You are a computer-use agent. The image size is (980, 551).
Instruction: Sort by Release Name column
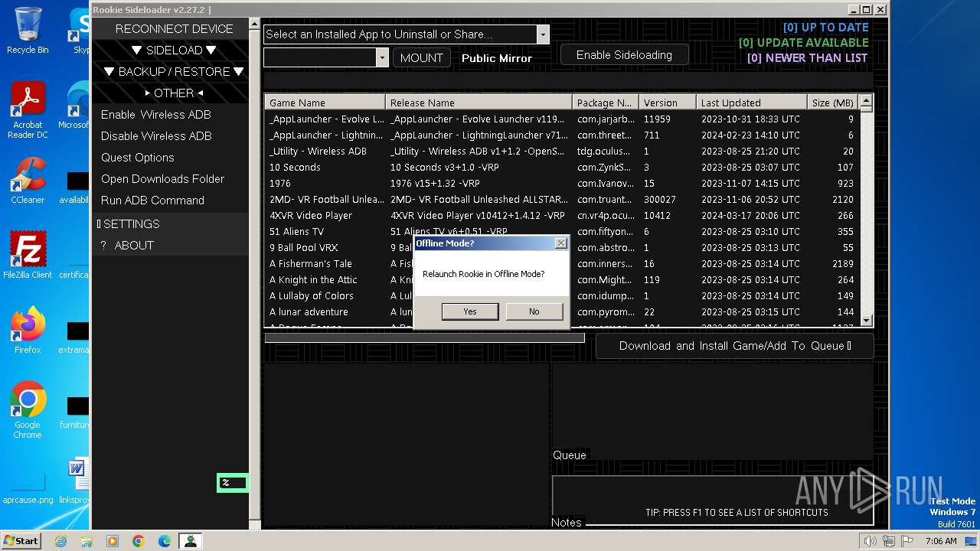click(479, 103)
